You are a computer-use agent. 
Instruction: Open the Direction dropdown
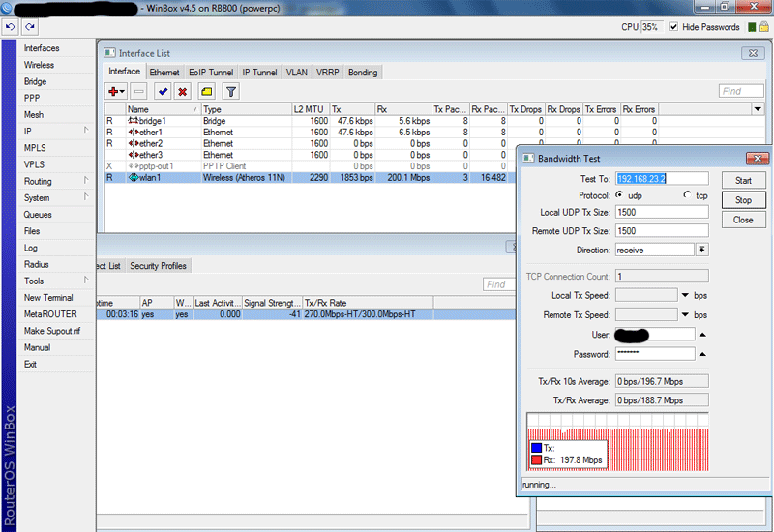pos(701,250)
